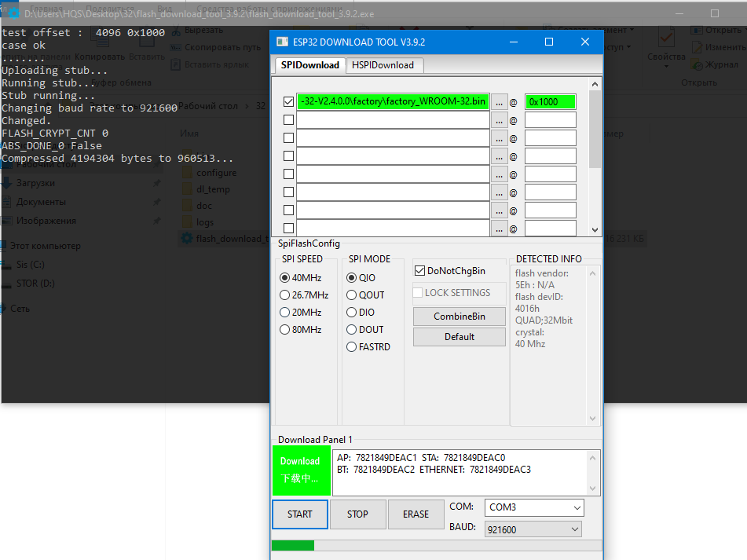Choose the QOUT SPI mode
This screenshot has height=560, width=747.
(x=365, y=295)
